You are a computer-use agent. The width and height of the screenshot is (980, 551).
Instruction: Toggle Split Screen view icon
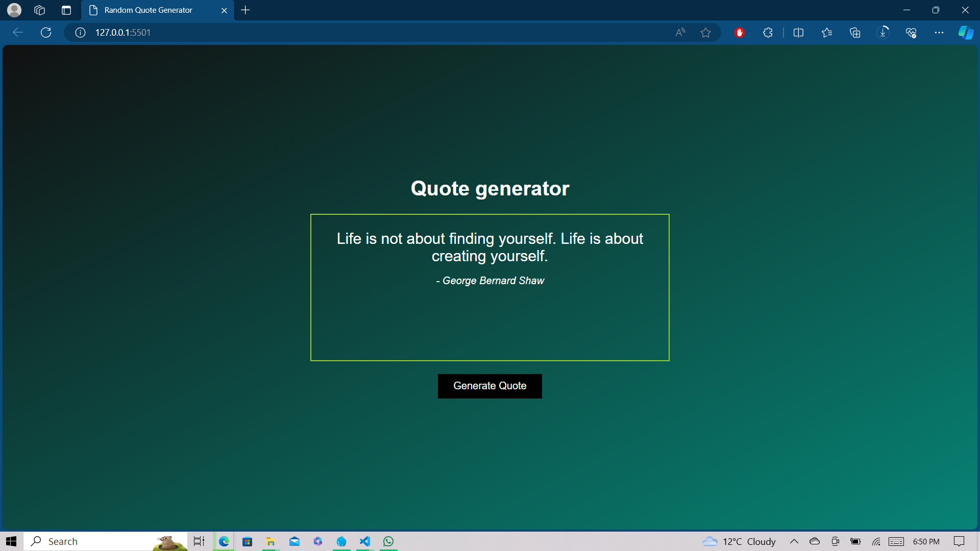pyautogui.click(x=798, y=33)
